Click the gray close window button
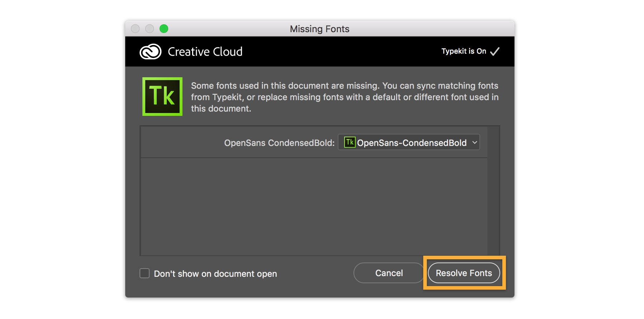This screenshot has height=319, width=644. pos(135,29)
